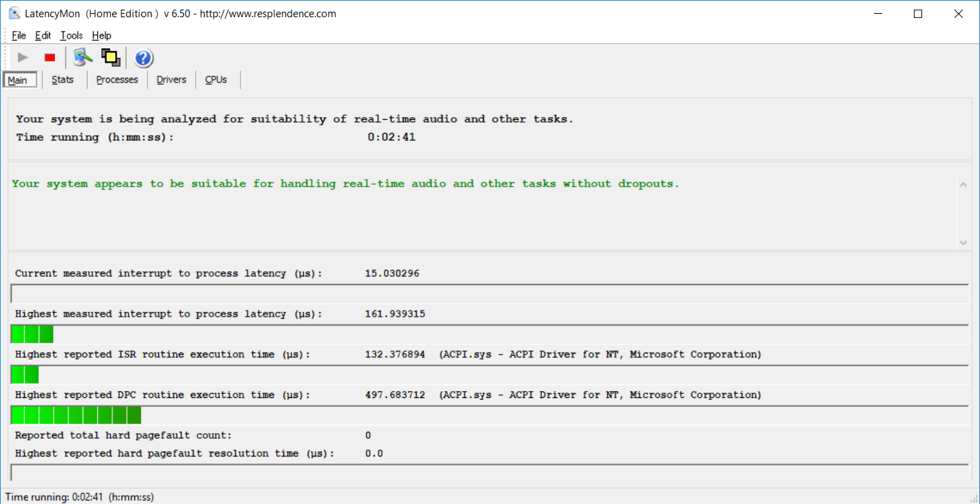Click the DPC routine execution time green bar
The height and width of the screenshot is (504, 980).
(x=76, y=415)
